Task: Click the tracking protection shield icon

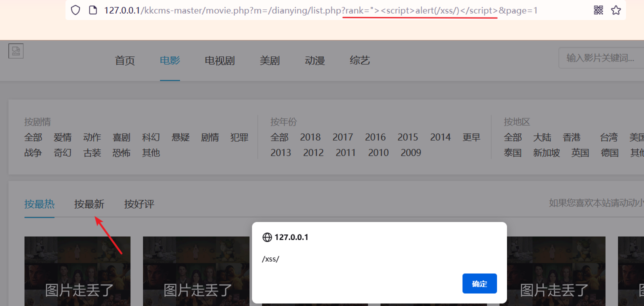Action: coord(75,10)
